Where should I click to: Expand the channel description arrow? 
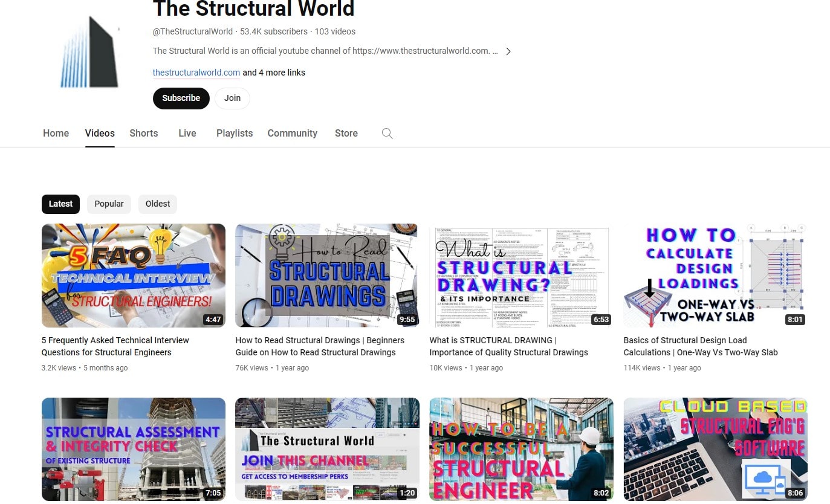click(508, 51)
